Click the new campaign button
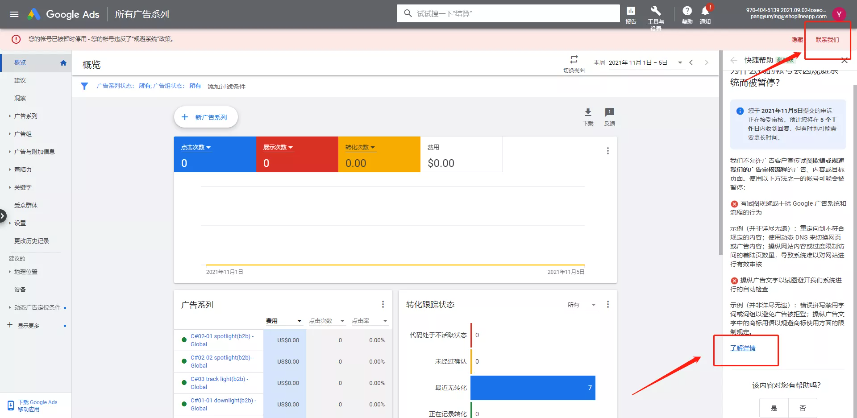 [x=205, y=117]
